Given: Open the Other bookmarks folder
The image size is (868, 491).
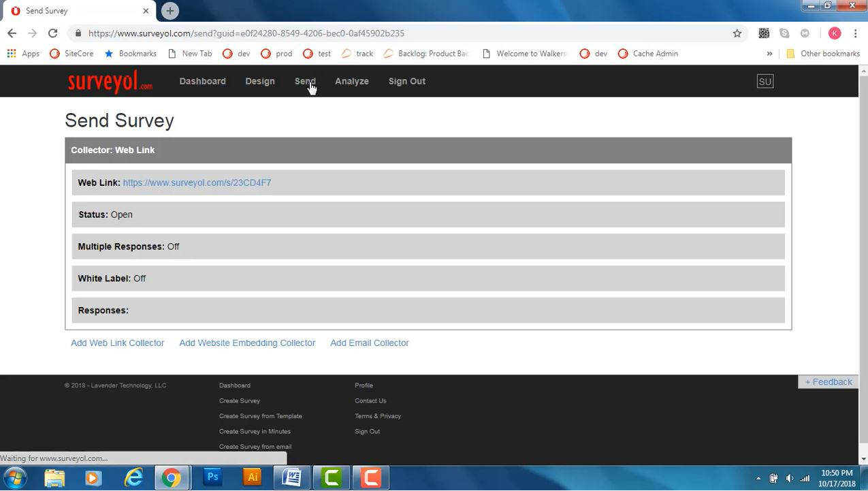Looking at the screenshot, I should [822, 54].
